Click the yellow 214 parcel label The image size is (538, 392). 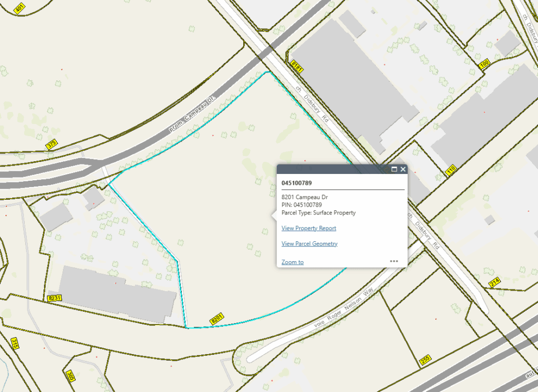[494, 283]
